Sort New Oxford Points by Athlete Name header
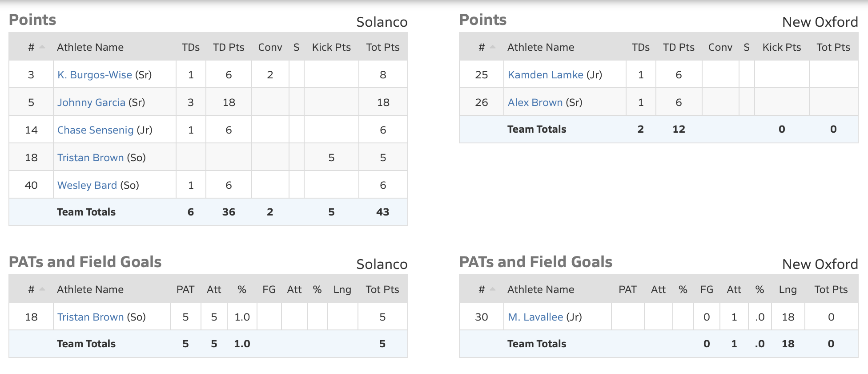The width and height of the screenshot is (868, 374). [540, 47]
